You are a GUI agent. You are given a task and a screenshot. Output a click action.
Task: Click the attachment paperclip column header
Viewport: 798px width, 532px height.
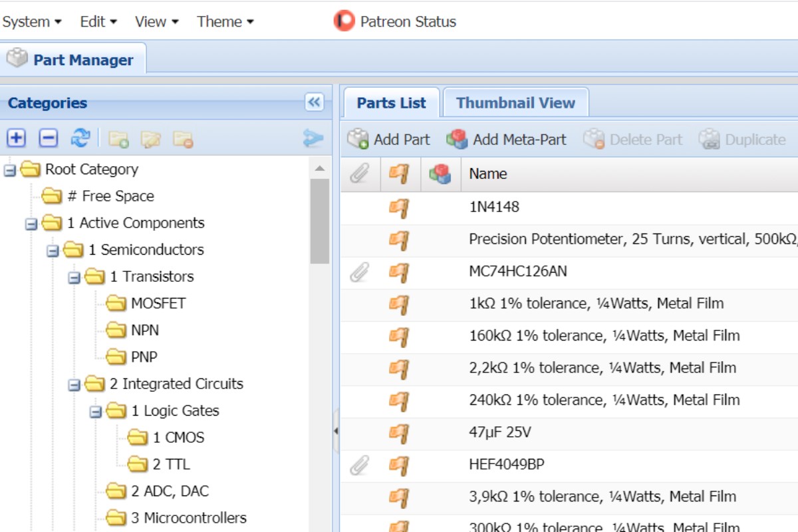coord(359,174)
